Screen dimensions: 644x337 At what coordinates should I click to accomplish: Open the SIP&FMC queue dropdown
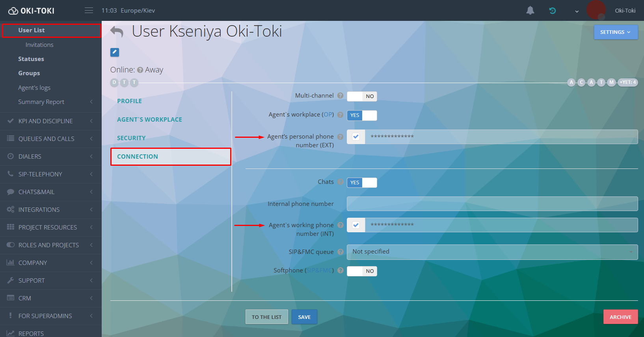point(492,252)
